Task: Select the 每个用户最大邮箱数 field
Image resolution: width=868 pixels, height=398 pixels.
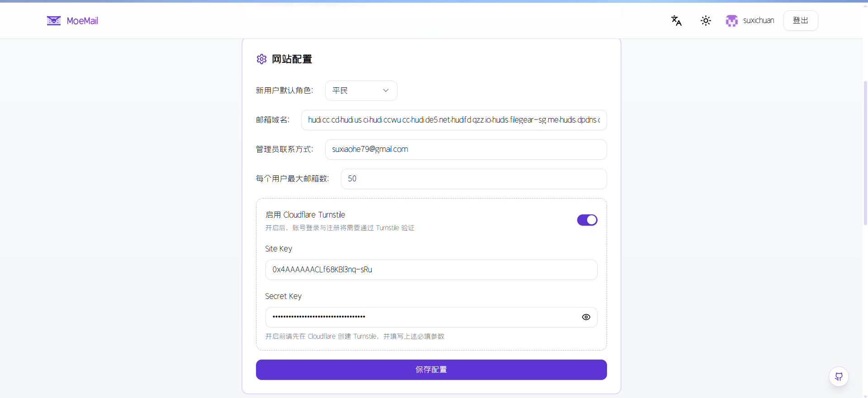Action: click(473, 179)
